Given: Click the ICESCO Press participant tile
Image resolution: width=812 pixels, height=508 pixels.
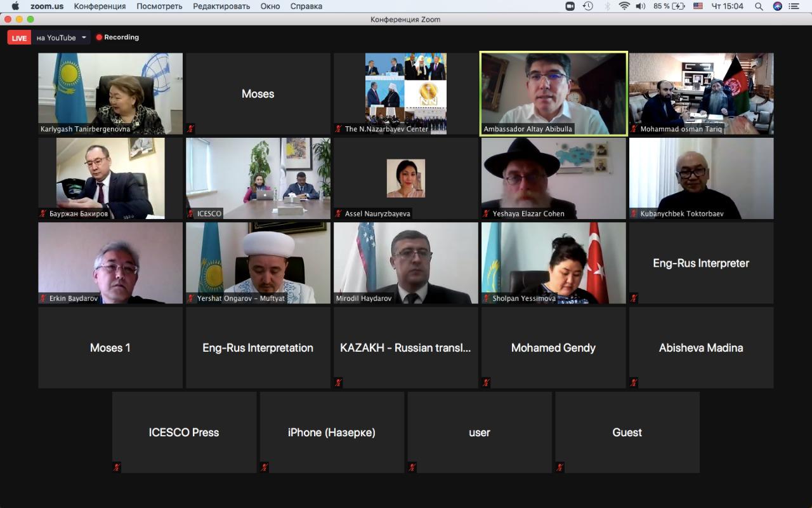Looking at the screenshot, I should point(184,432).
